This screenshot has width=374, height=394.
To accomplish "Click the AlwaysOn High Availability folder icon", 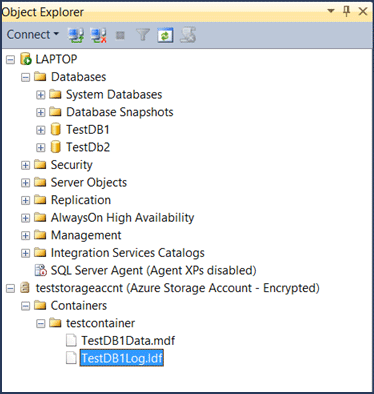I will [x=40, y=217].
